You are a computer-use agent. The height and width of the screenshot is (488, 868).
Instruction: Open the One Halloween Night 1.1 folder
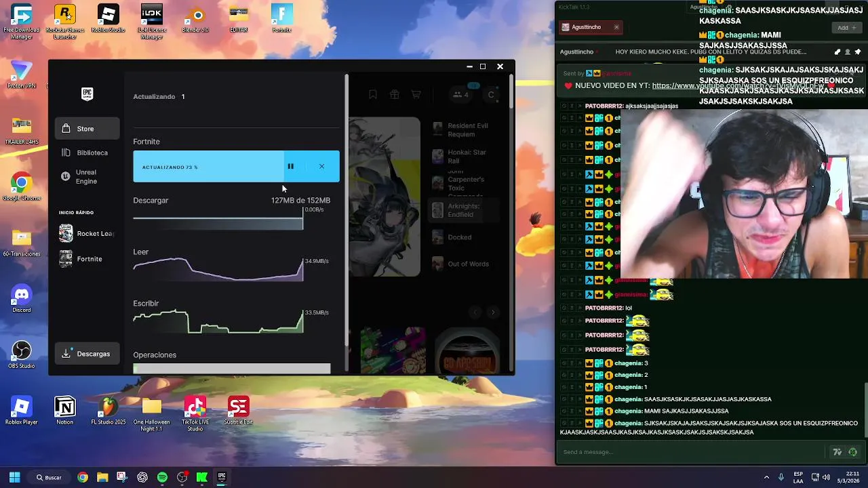click(152, 413)
